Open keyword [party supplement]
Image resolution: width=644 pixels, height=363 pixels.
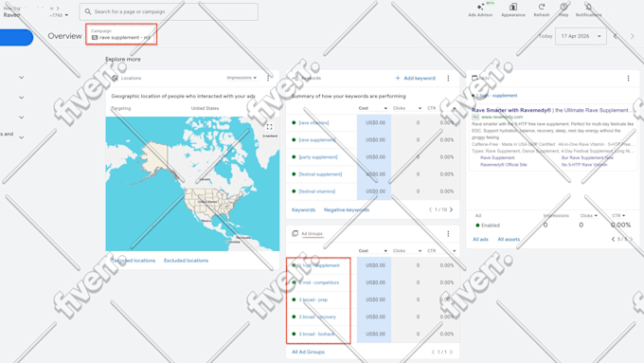pos(318,157)
